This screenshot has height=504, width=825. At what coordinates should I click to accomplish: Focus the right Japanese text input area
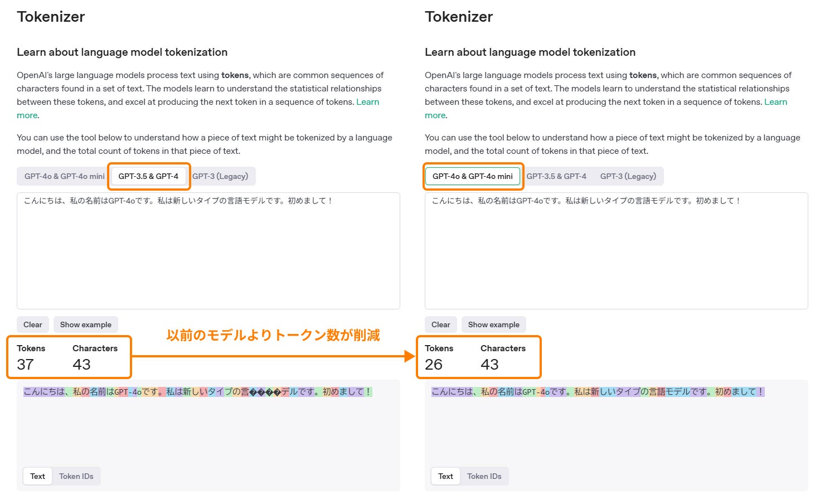tap(617, 251)
